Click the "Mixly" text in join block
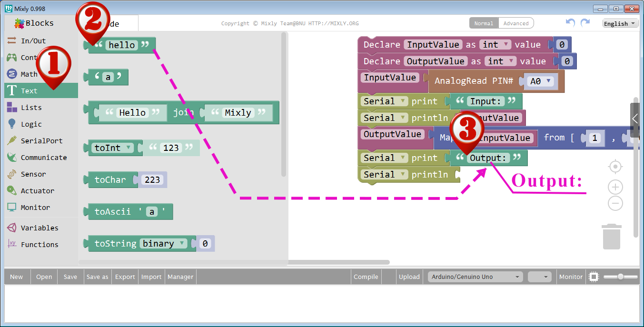 point(238,113)
